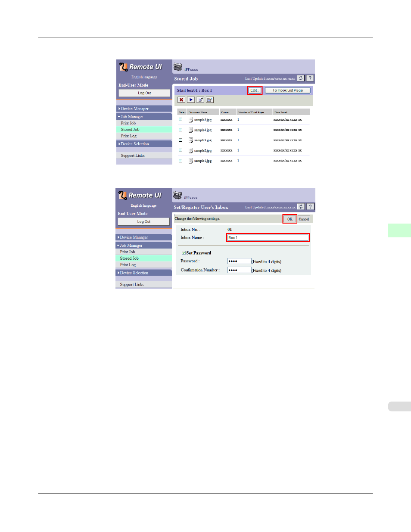Focus the Inbox Name field containing Box 1
The image size is (411, 532).
point(268,238)
